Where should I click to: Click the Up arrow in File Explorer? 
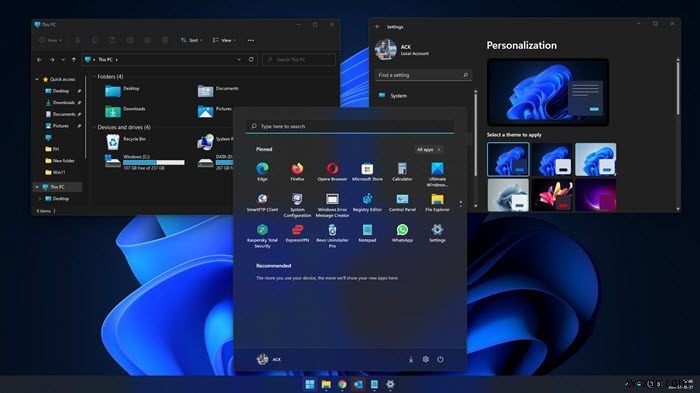click(x=74, y=59)
